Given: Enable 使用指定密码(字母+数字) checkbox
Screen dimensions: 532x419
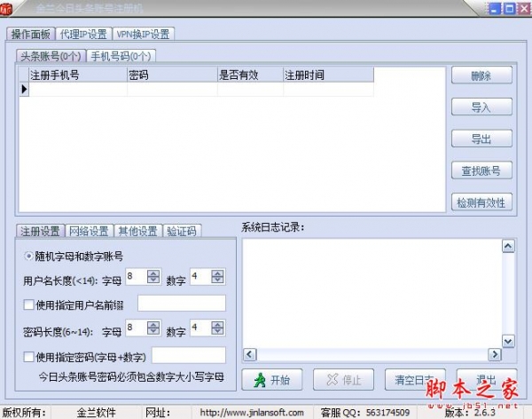Looking at the screenshot, I should click(x=29, y=357).
